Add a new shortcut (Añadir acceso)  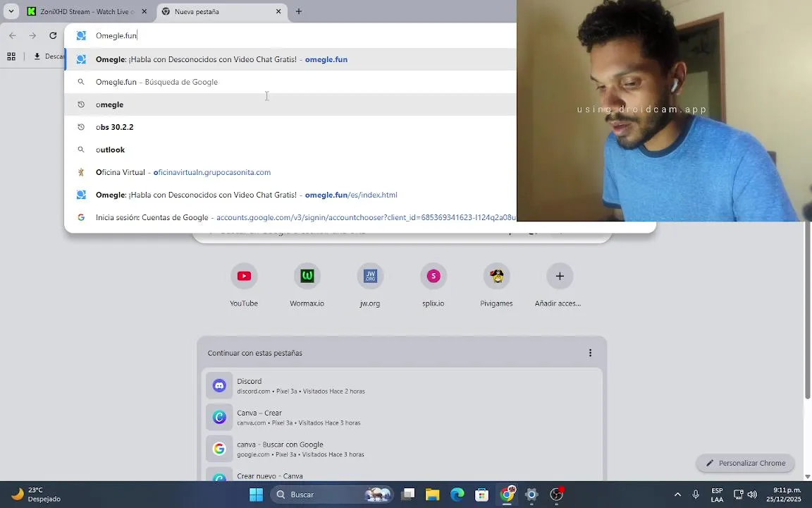[x=559, y=285]
